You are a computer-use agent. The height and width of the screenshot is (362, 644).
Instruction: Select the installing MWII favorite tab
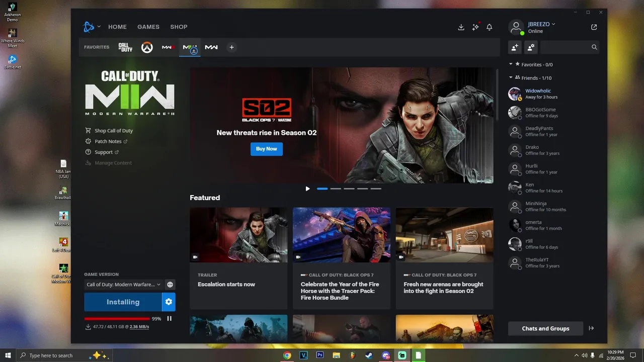pyautogui.click(x=190, y=47)
